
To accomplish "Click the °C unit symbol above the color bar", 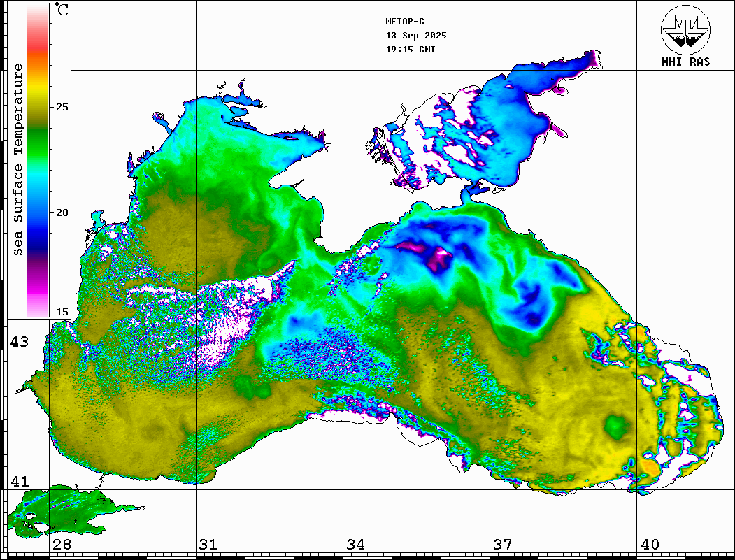I will coord(62,10).
